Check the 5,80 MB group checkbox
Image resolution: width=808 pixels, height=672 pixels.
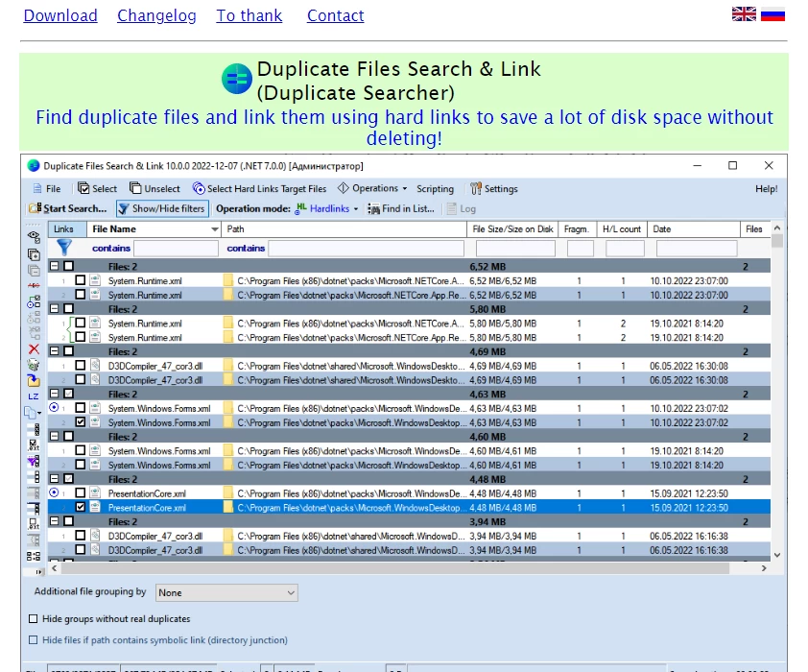68,309
